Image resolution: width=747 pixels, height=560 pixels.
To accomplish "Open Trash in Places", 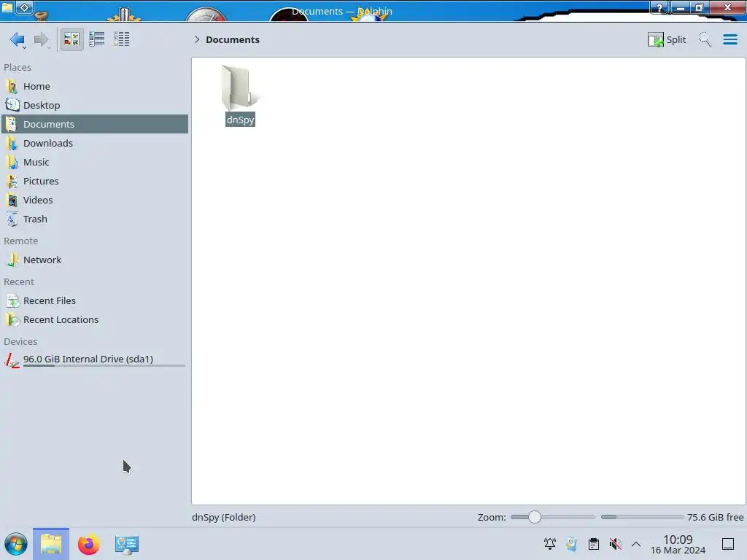I will (x=95, y=219).
